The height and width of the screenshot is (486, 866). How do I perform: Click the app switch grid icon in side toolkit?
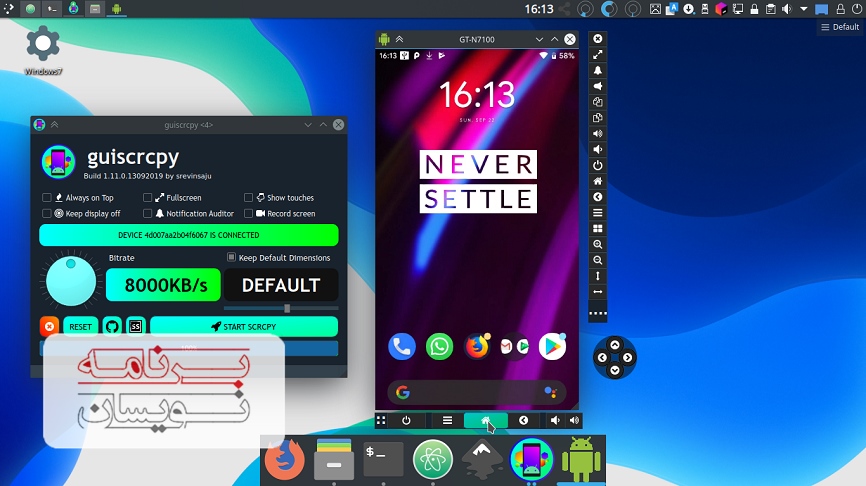598,229
